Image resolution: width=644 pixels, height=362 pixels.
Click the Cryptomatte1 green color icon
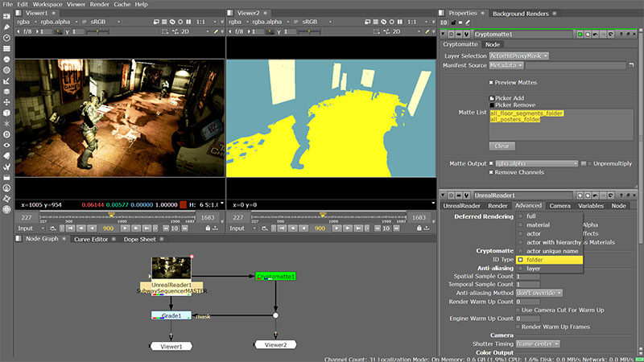pos(580,35)
